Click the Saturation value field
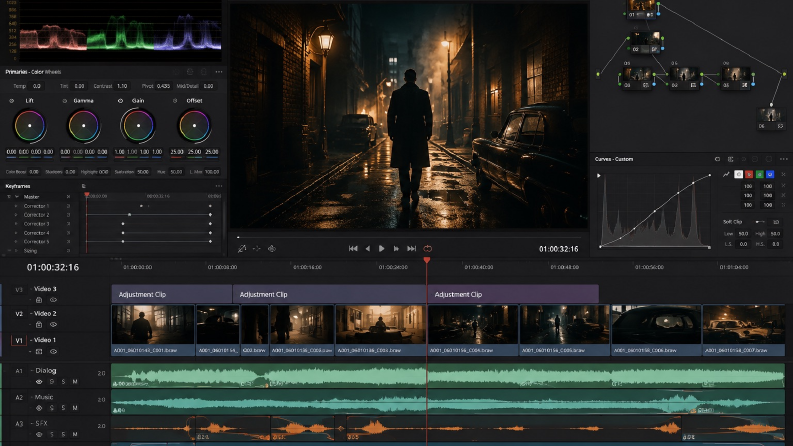Screen dimensions: 793x446 pyautogui.click(x=143, y=172)
